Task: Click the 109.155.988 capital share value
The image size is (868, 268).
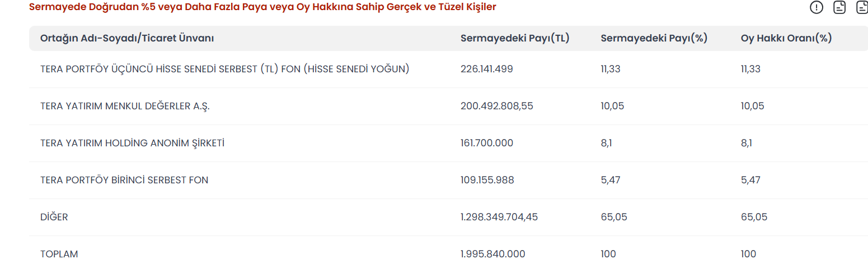Action: [x=487, y=180]
